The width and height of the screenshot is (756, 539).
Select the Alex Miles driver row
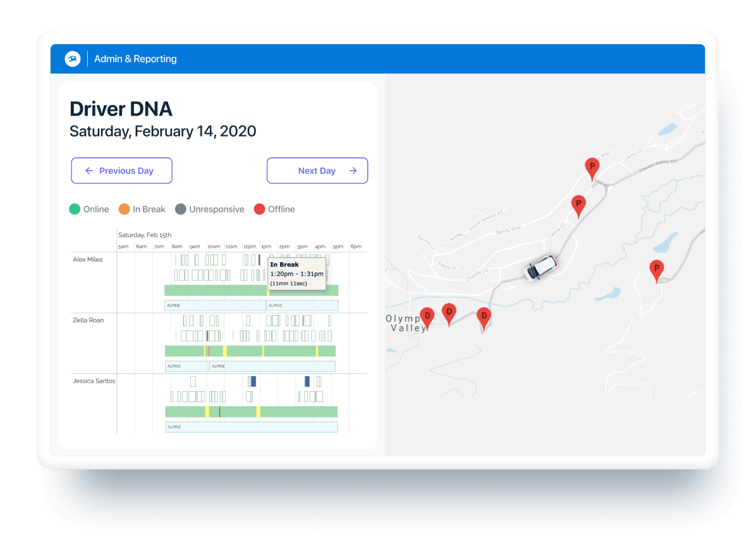point(88,260)
